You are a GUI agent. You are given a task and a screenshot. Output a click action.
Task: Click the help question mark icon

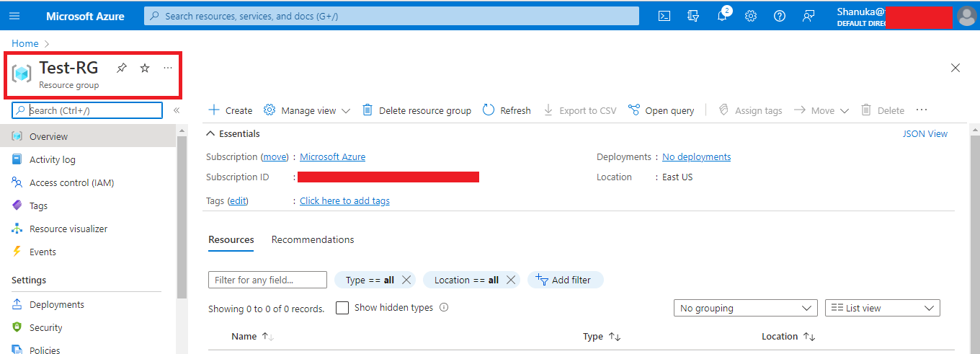click(780, 16)
